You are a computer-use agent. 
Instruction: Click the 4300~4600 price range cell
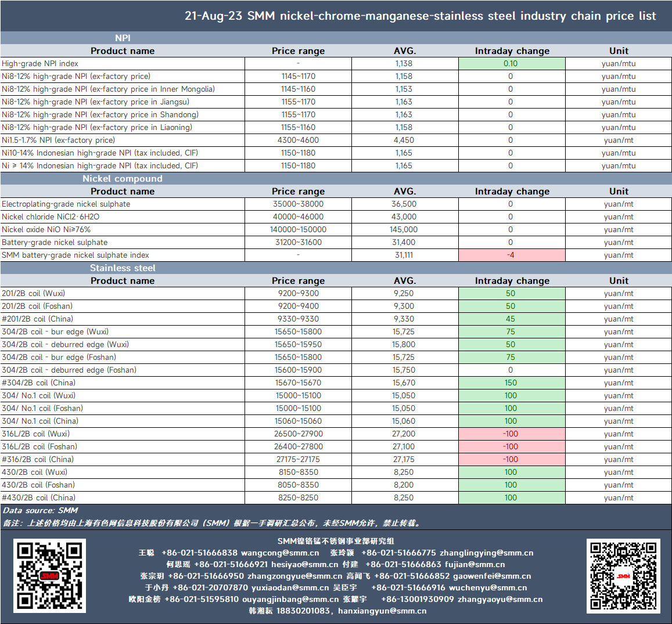click(299, 140)
